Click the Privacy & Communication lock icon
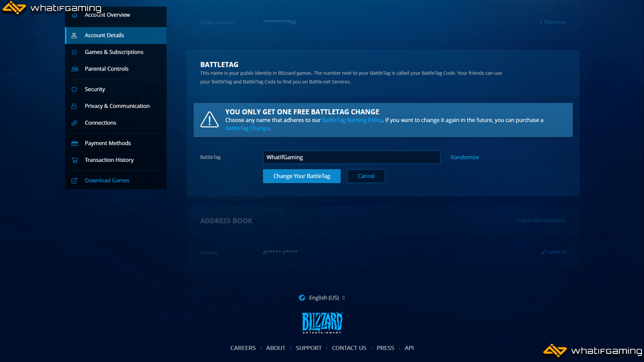Viewport: 644px width, 362px height. pos(74,106)
